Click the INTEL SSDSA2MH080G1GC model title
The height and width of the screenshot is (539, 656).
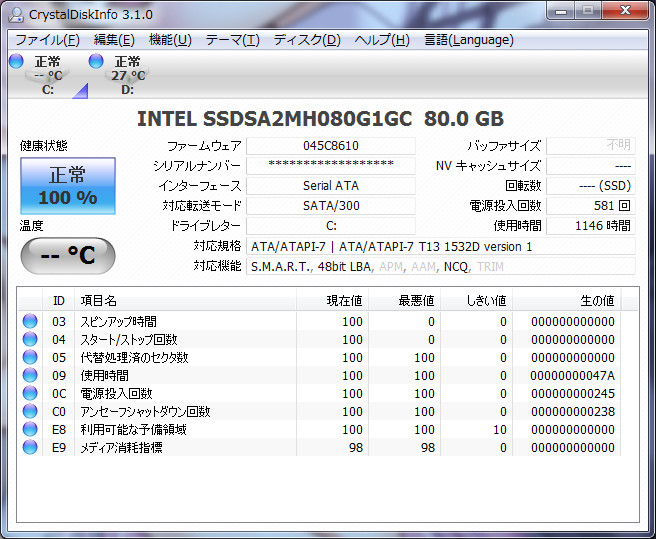tap(320, 119)
